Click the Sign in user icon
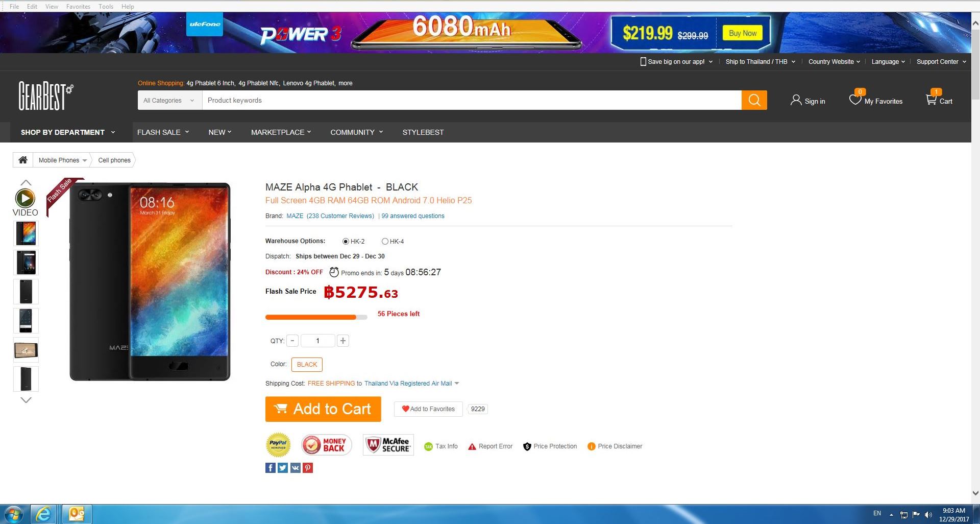This screenshot has height=524, width=980. pyautogui.click(x=796, y=100)
